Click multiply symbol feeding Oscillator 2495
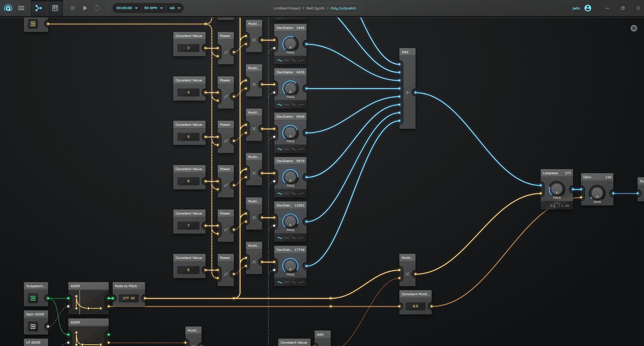Image resolution: width=644 pixels, height=346 pixels. coord(254,40)
